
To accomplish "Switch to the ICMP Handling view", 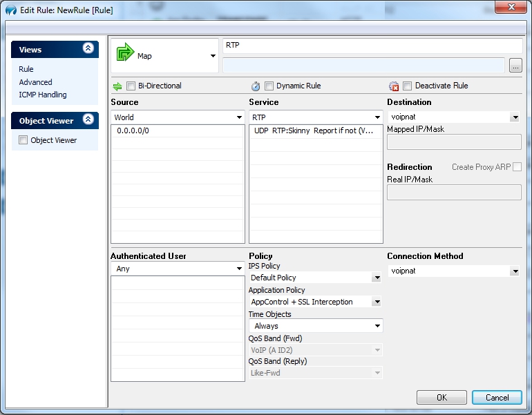I will tap(43, 95).
